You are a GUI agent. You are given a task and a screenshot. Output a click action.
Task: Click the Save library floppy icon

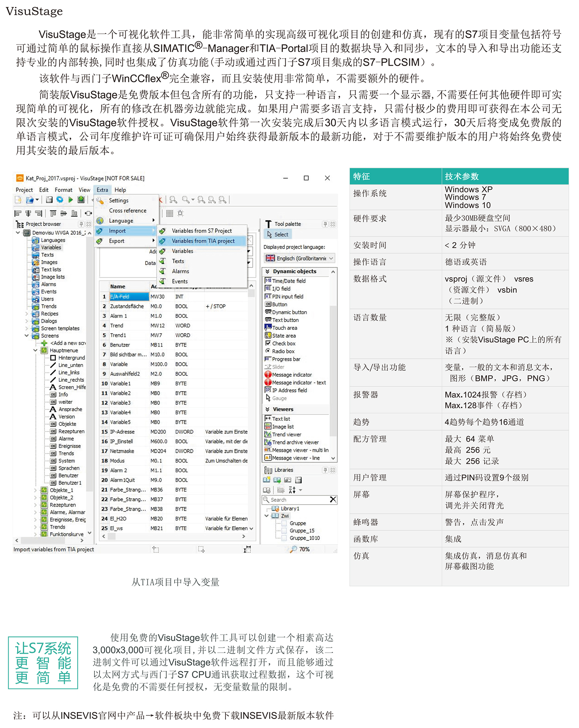[x=298, y=480]
